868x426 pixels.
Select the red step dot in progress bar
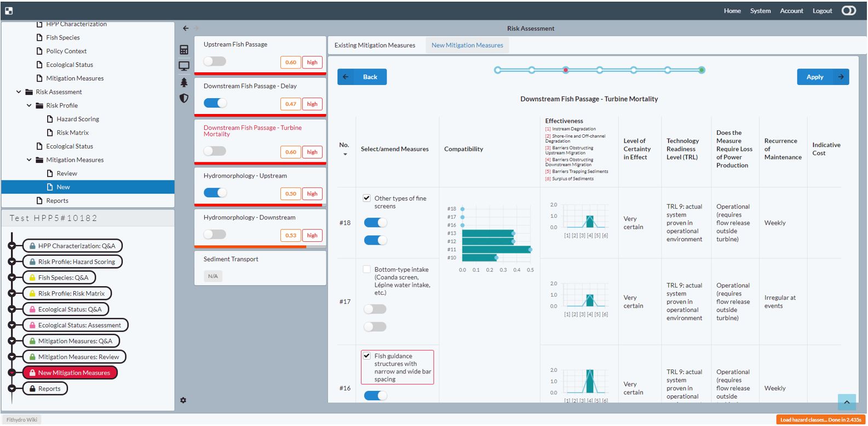click(566, 70)
